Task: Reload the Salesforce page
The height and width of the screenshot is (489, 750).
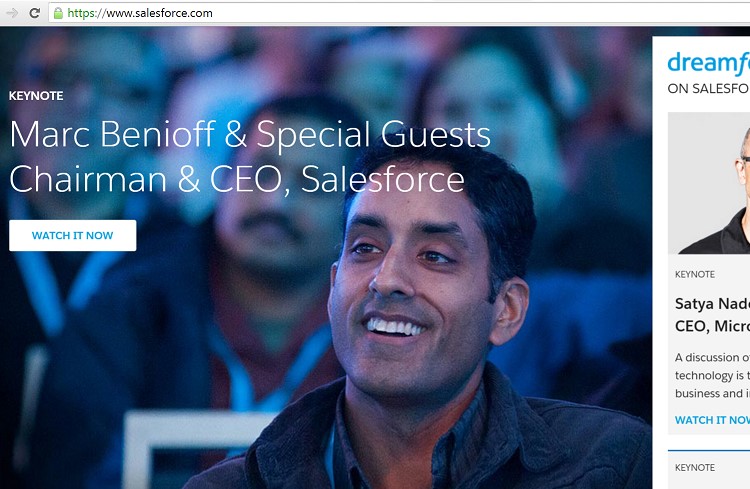Action: pyautogui.click(x=34, y=13)
